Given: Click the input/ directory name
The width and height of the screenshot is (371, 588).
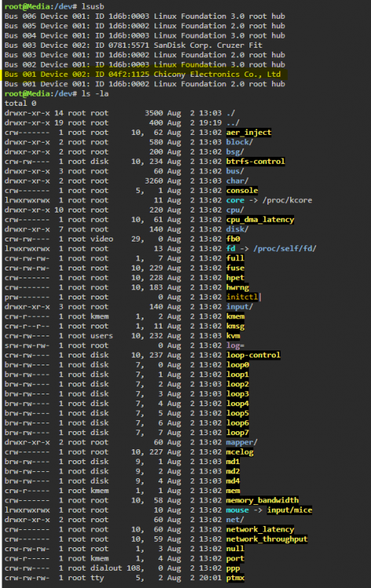Looking at the screenshot, I should pos(239,307).
